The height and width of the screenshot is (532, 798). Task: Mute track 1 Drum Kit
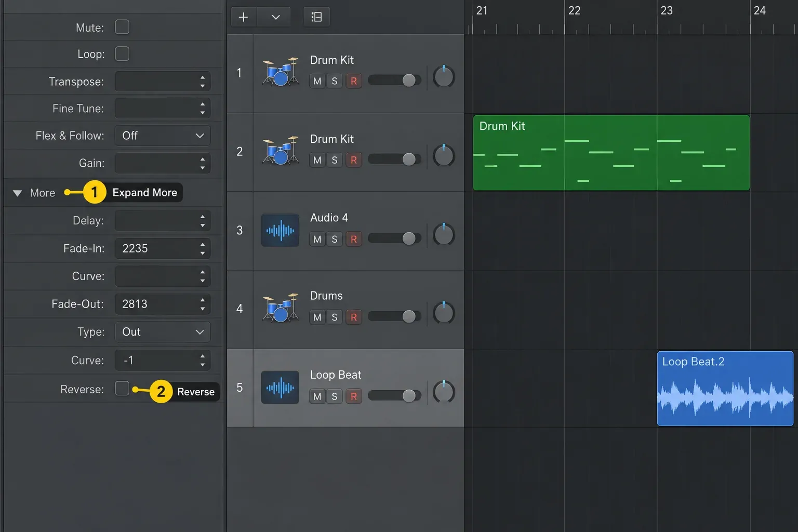(317, 81)
